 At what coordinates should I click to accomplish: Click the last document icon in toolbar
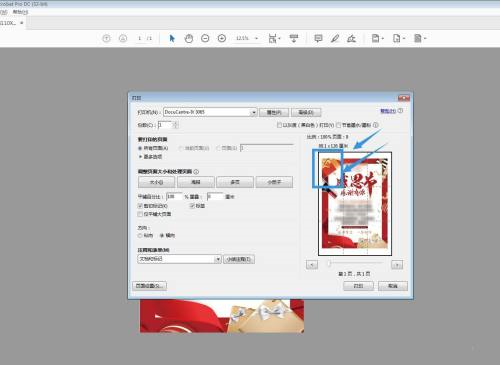pyautogui.click(x=418, y=39)
